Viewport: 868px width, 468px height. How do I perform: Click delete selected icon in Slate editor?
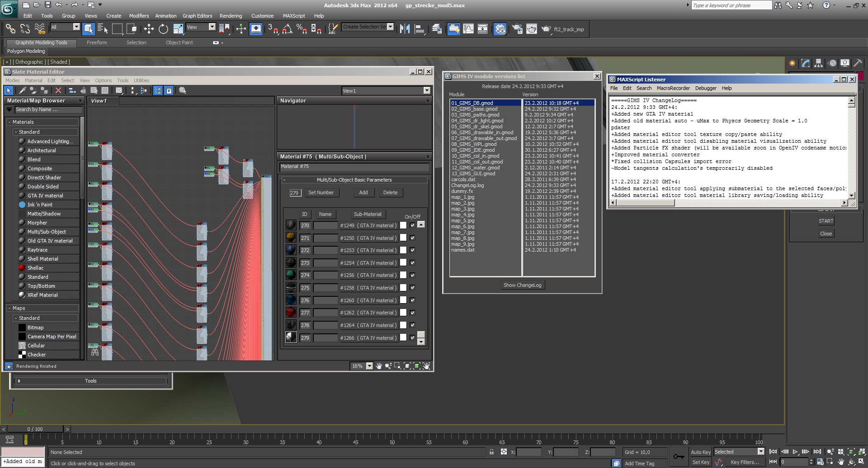[58, 91]
